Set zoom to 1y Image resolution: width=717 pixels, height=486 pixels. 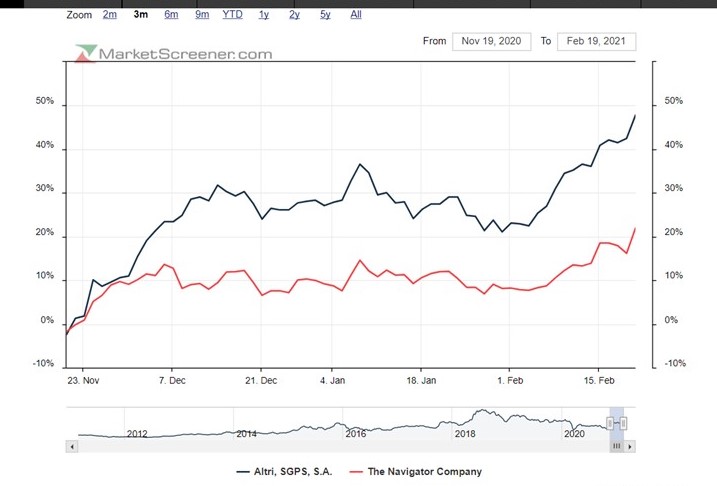[264, 15]
